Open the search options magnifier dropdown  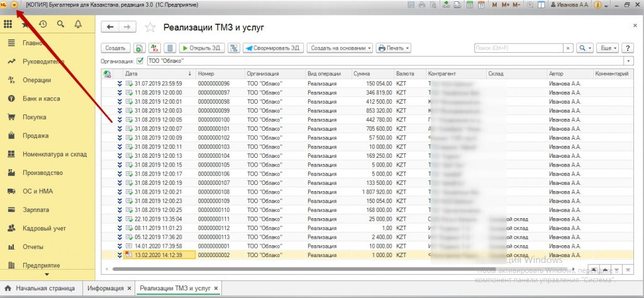coord(585,48)
